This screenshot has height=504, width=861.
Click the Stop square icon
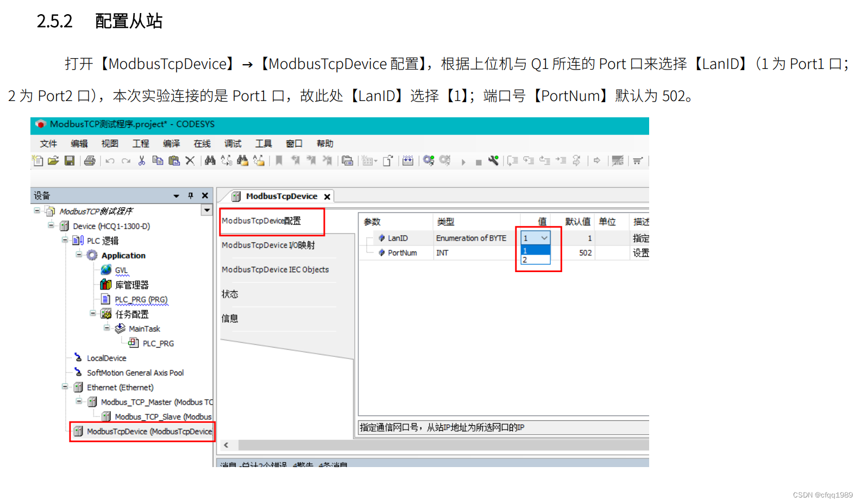pyautogui.click(x=479, y=162)
